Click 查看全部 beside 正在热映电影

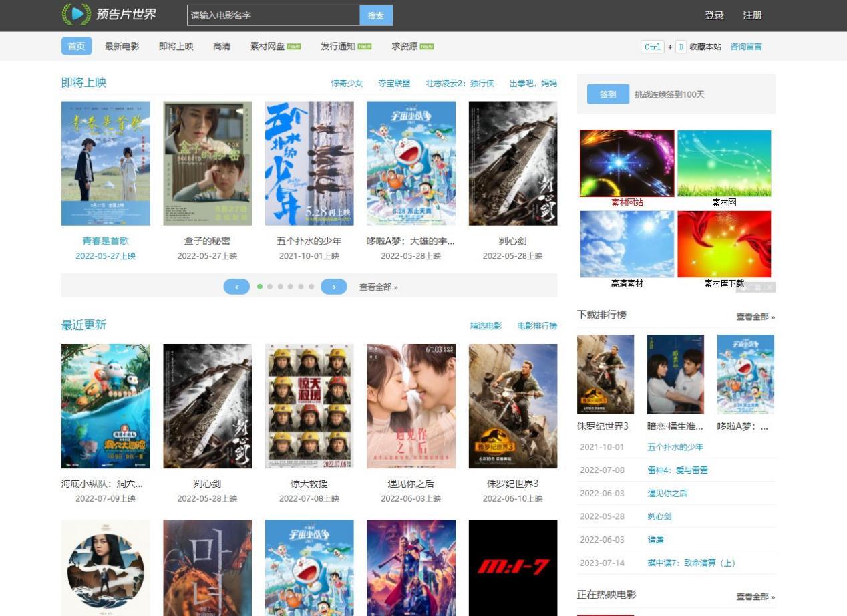755,597
